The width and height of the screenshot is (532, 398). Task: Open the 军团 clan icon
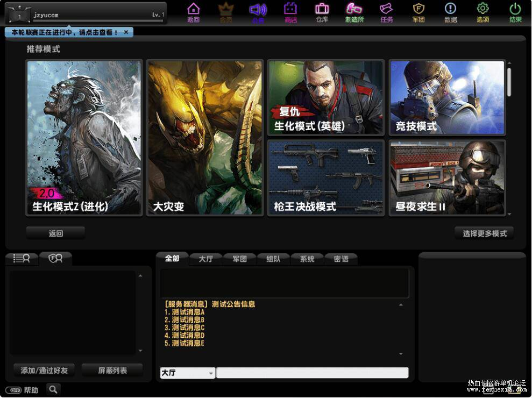click(x=418, y=12)
